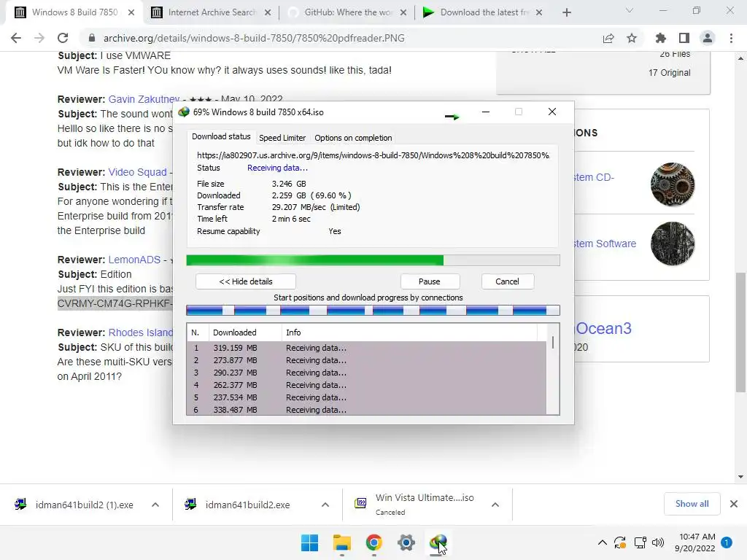Click the connections progress bar
Viewport: 747px width, 560px height.
373,311
